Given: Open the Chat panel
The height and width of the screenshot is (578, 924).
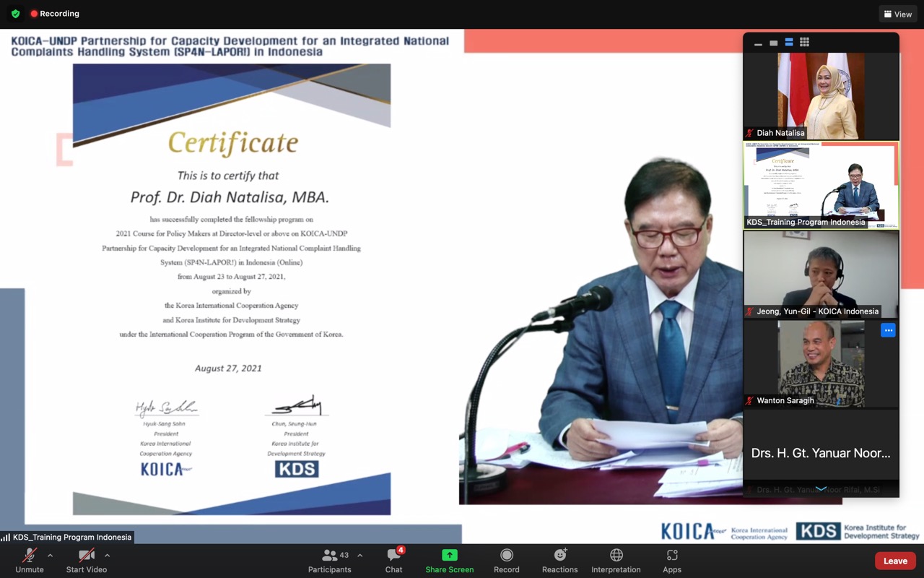Looking at the screenshot, I should point(394,561).
